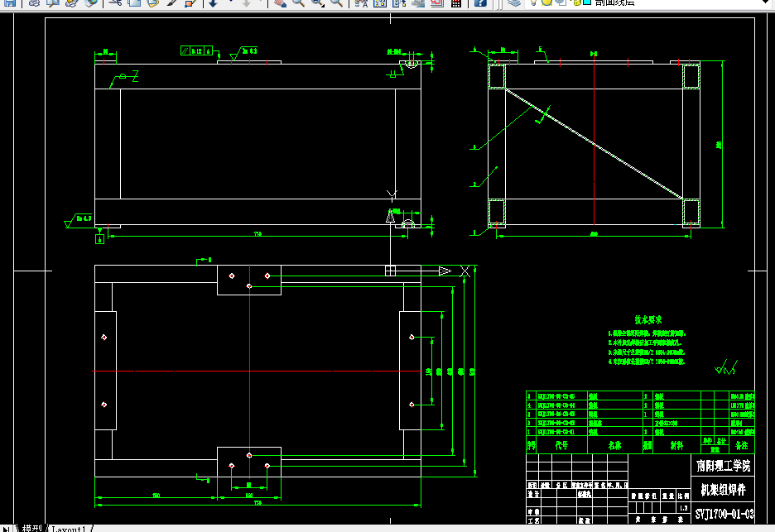This screenshot has height=532, width=775.
Task: Click the 代号 column header
Action: (561, 445)
